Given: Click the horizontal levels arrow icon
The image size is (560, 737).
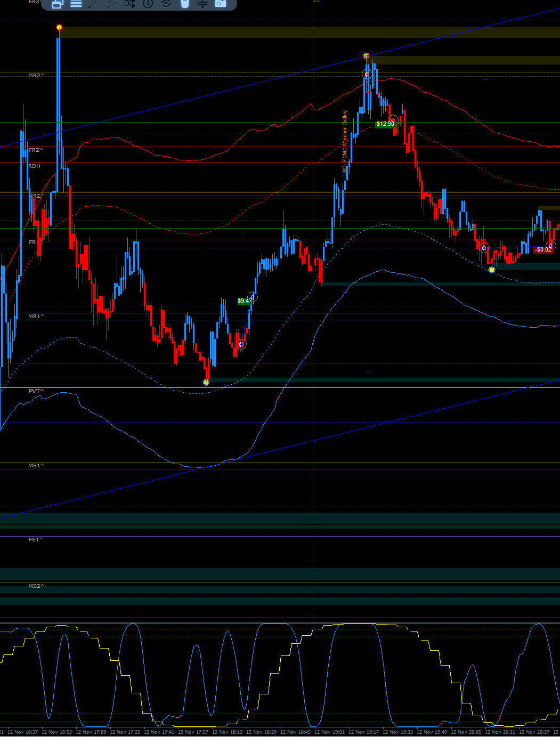Looking at the screenshot, I should tap(202, 3).
